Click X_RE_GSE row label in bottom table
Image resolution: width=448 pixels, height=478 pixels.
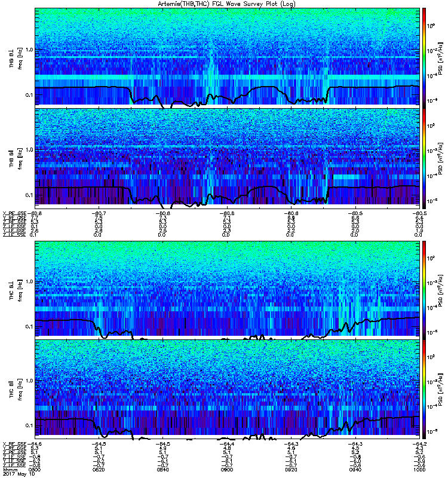[x=14, y=444]
